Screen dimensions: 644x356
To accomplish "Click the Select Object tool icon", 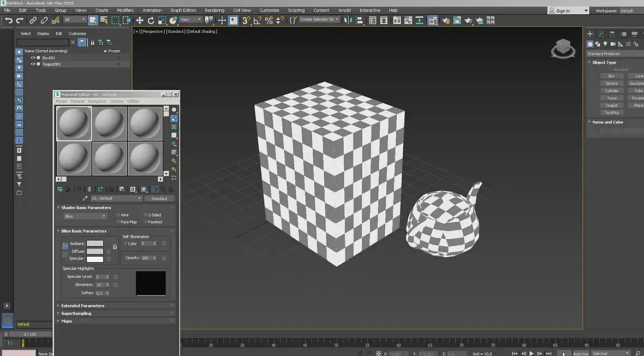I will [93, 20].
